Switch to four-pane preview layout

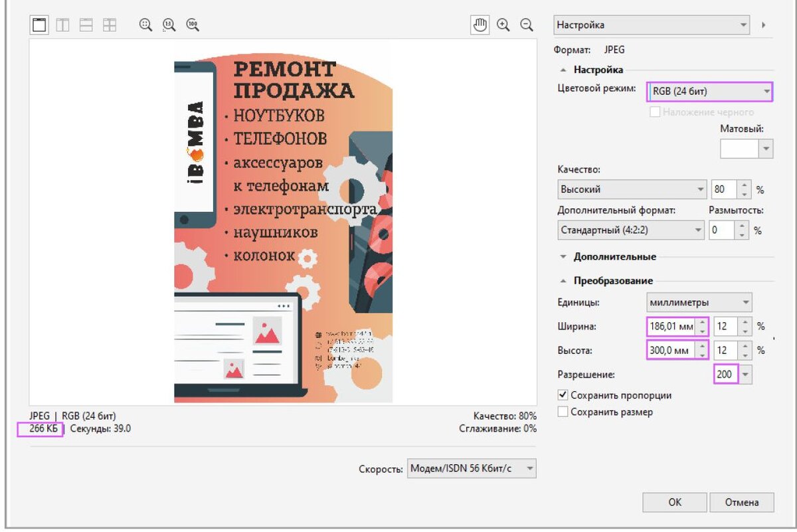coord(109,25)
